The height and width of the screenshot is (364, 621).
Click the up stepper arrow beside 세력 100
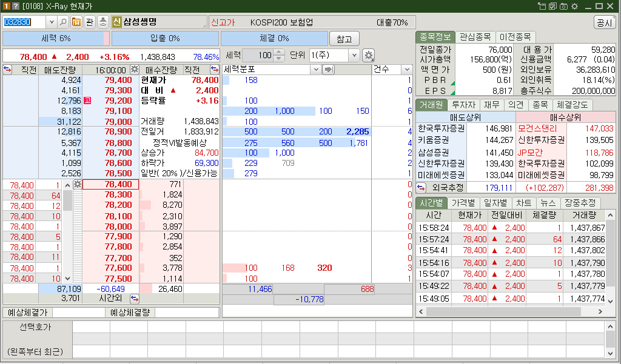[279, 51]
